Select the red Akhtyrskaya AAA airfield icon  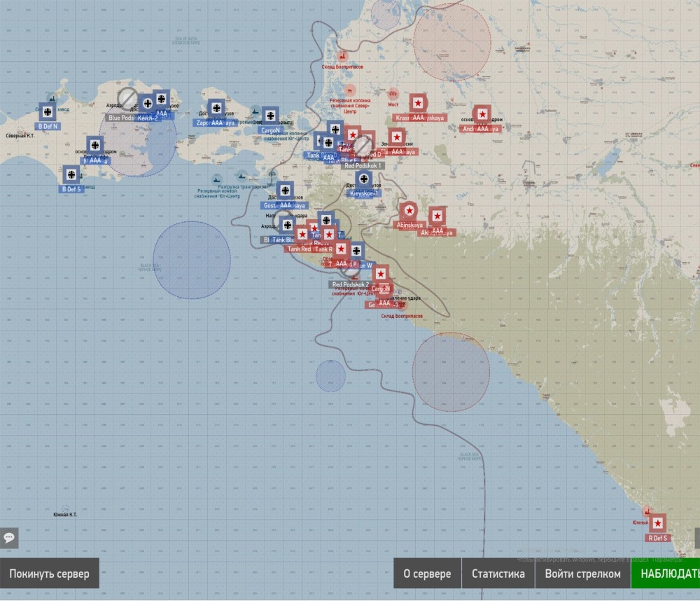coord(437,216)
